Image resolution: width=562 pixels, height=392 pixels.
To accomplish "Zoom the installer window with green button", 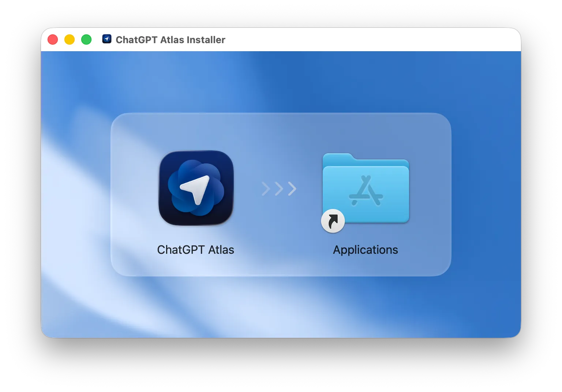I will pos(86,39).
